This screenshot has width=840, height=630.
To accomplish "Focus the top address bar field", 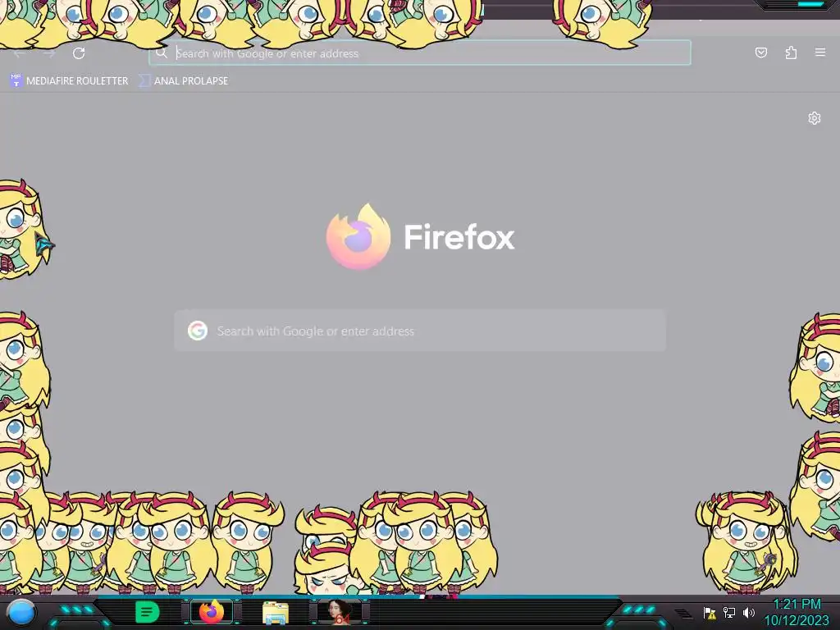I will click(419, 53).
